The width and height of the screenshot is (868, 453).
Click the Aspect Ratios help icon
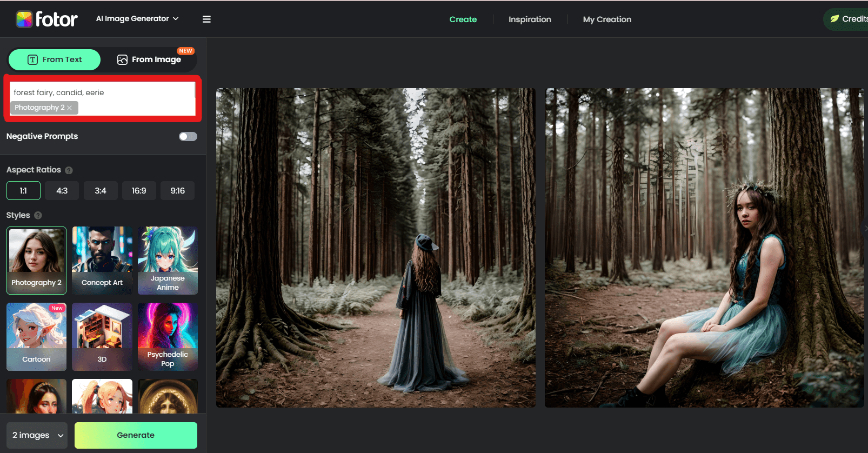[69, 170]
